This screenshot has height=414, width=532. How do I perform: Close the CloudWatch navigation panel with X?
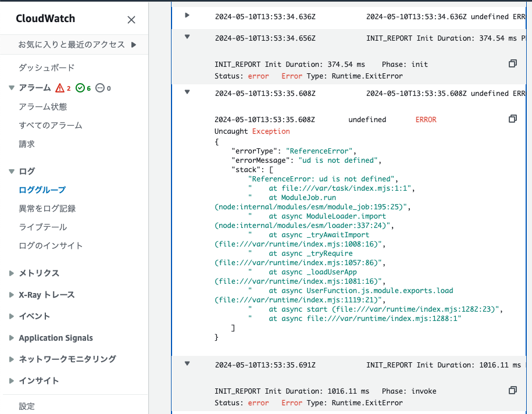[131, 20]
